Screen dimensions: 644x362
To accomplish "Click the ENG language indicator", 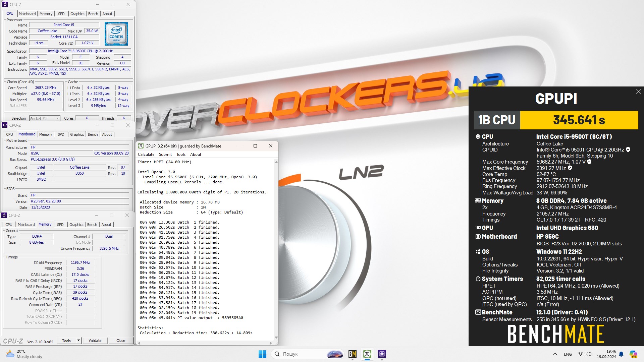I will click(568, 354).
